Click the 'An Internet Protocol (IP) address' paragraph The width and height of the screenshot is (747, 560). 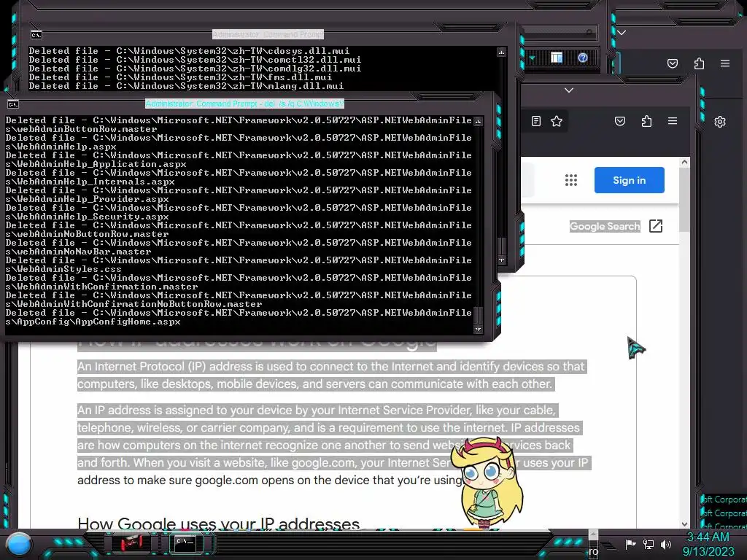pyautogui.click(x=332, y=376)
